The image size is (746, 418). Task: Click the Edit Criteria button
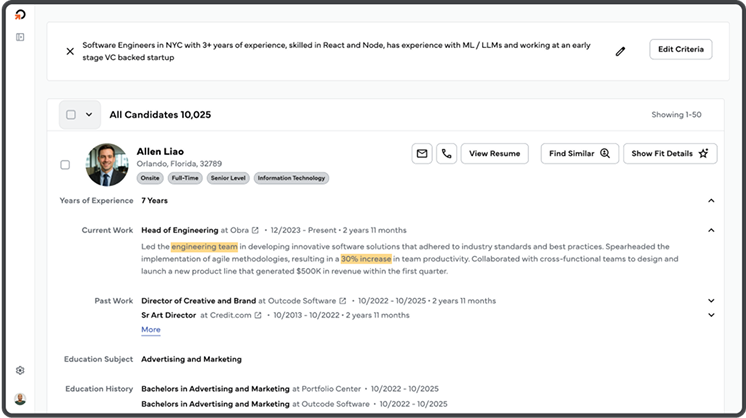(x=680, y=50)
